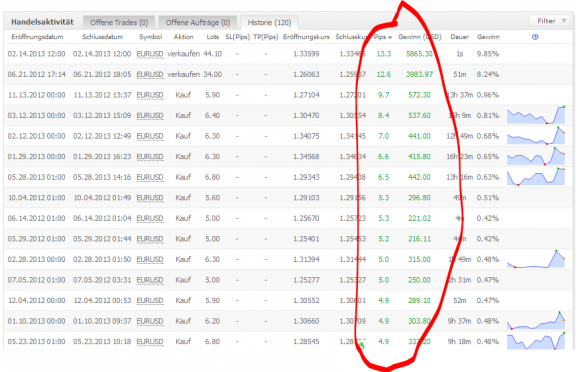Sort by the Eröffnungsdatum column header
This screenshot has width=580, height=372.
[x=37, y=37]
